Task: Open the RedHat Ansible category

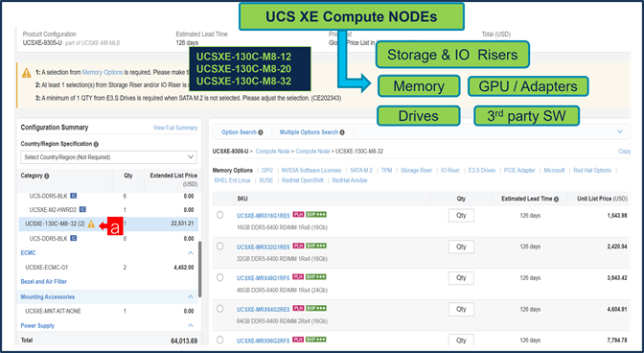Action: pyautogui.click(x=350, y=180)
